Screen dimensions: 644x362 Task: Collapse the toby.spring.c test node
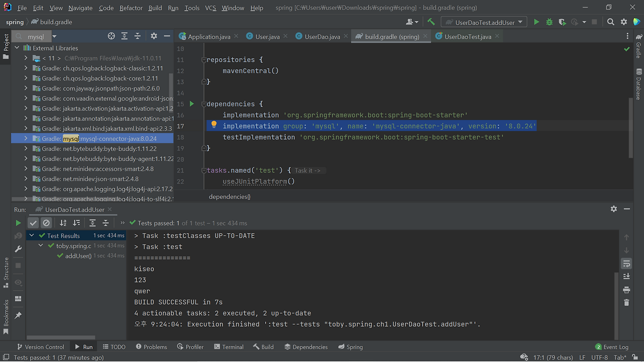(41, 246)
